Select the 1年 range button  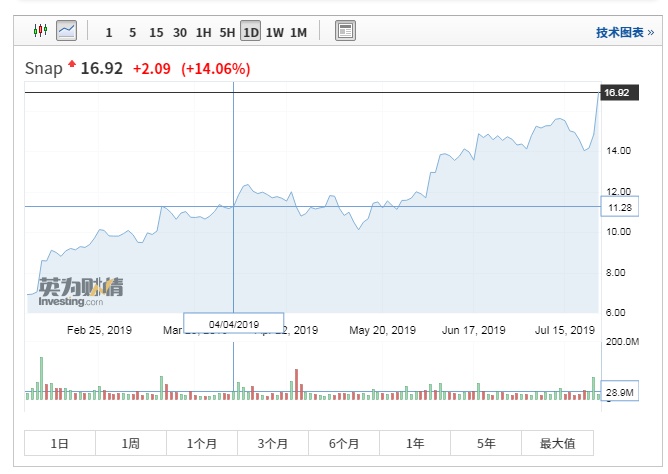(415, 443)
